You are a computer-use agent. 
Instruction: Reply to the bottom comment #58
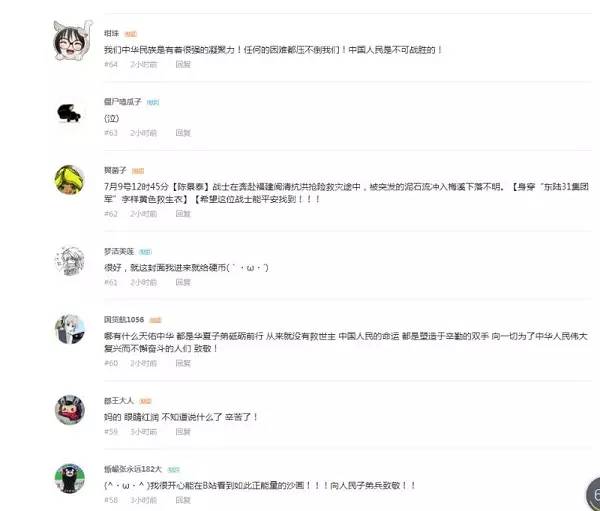[x=183, y=500]
